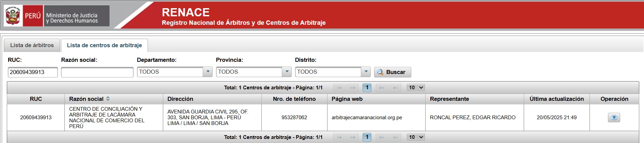This screenshot has height=143, width=644.
Task: Click the Dirección column header
Action: click(x=212, y=99)
